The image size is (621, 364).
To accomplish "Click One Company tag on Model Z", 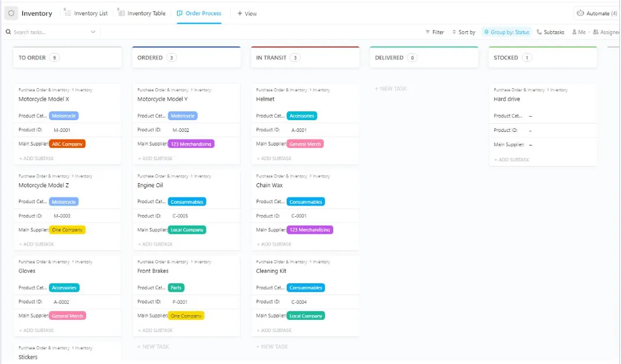I will 67,230.
